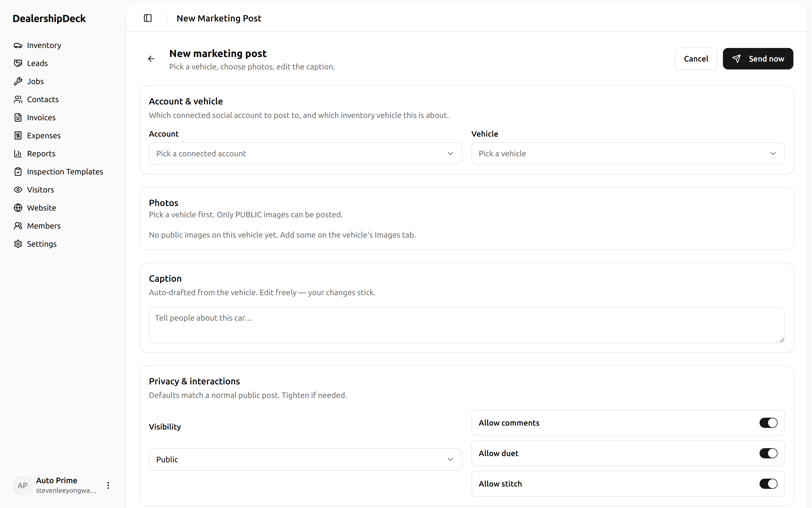Click the "Caption" section heading
Screen dimensions: 812x508
pos(165,279)
